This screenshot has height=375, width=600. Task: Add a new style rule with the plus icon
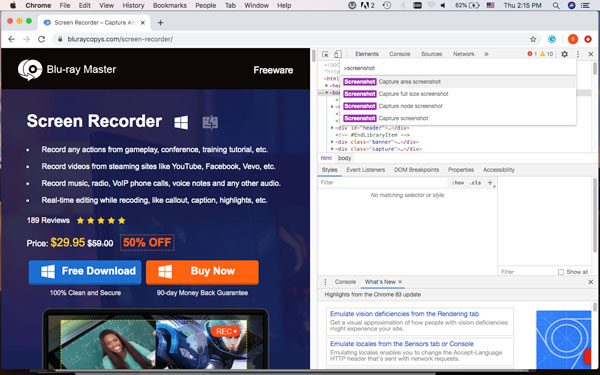coord(490,183)
